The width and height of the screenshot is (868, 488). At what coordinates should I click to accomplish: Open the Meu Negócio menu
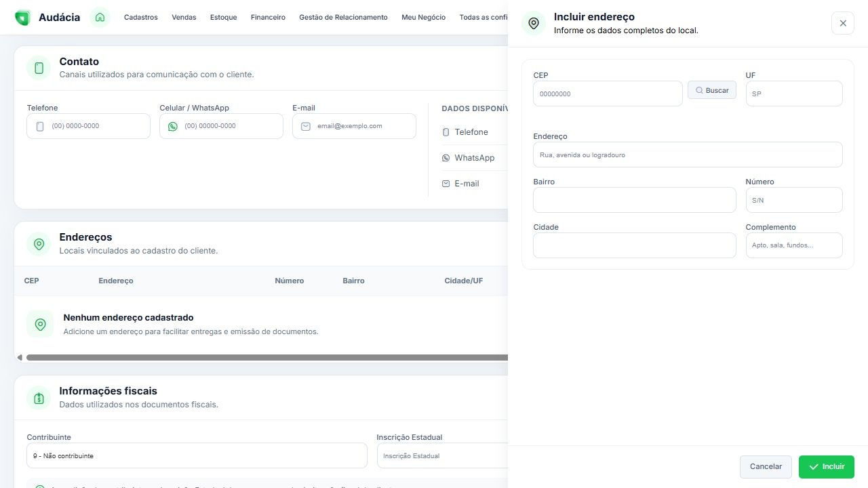tap(424, 18)
